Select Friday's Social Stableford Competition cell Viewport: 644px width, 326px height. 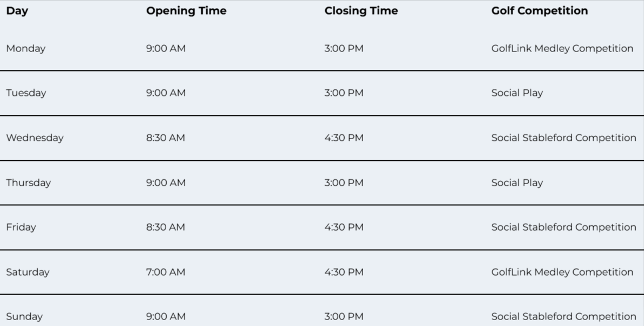pyautogui.click(x=563, y=227)
